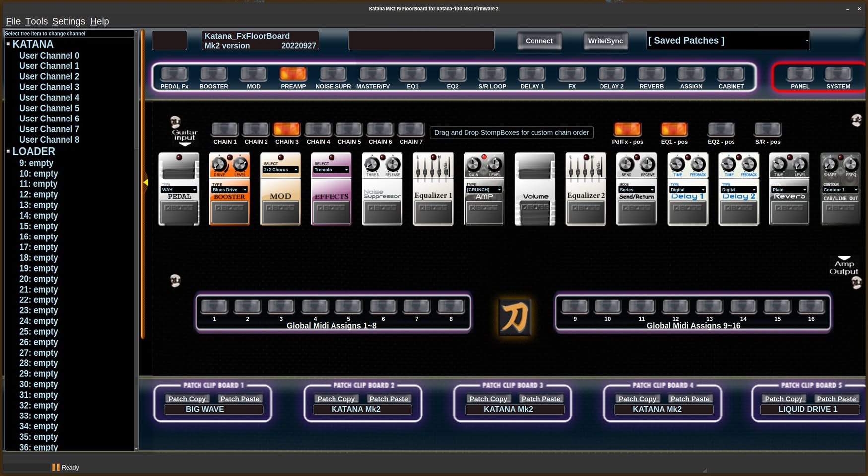
Task: Open the Delay 1 stompbox
Action: pyautogui.click(x=688, y=189)
